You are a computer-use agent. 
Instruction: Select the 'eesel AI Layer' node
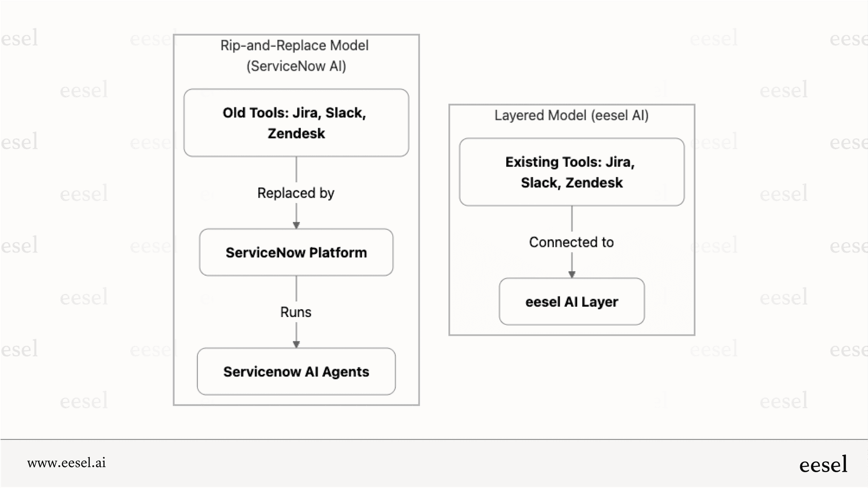(x=571, y=302)
